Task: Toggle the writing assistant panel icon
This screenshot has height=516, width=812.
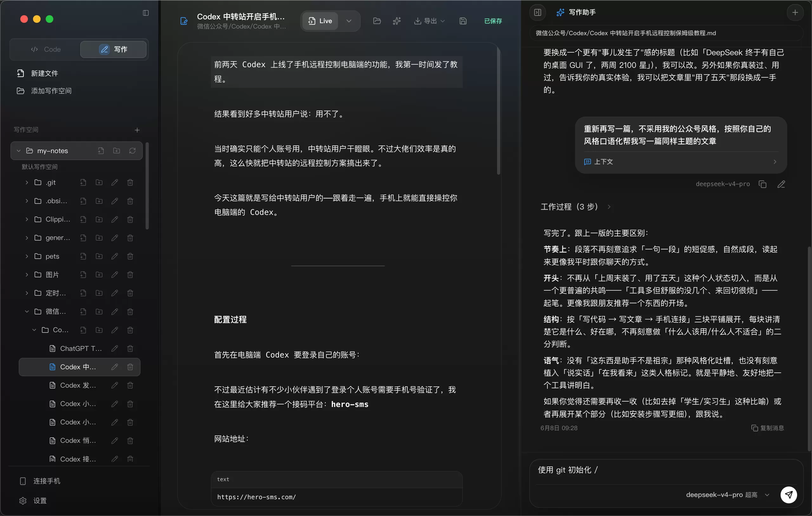Action: click(538, 12)
